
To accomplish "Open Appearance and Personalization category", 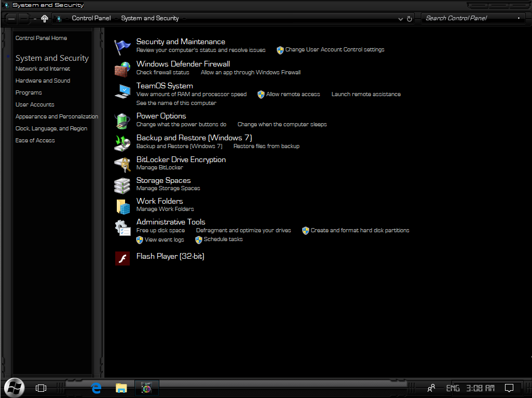I will click(x=57, y=116).
